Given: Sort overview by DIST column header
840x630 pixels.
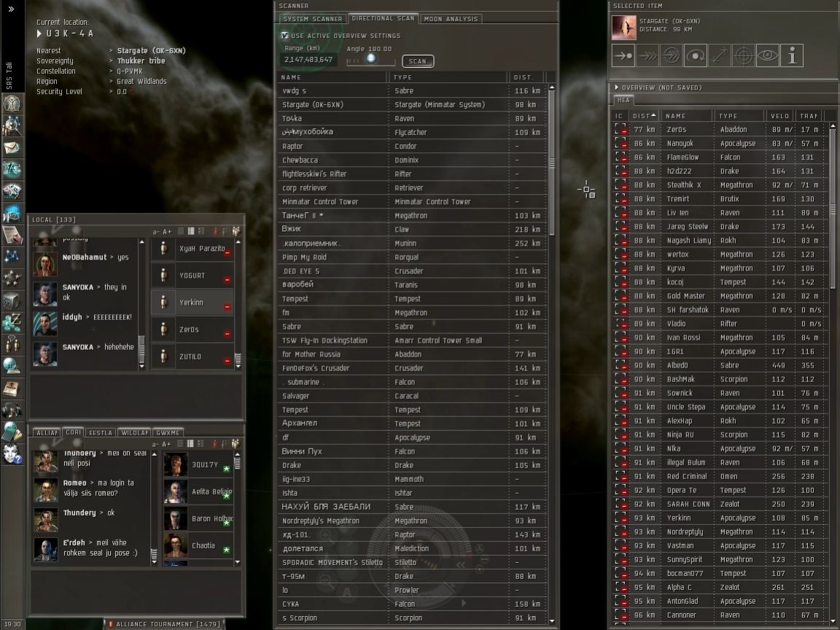Looking at the screenshot, I should click(x=644, y=116).
